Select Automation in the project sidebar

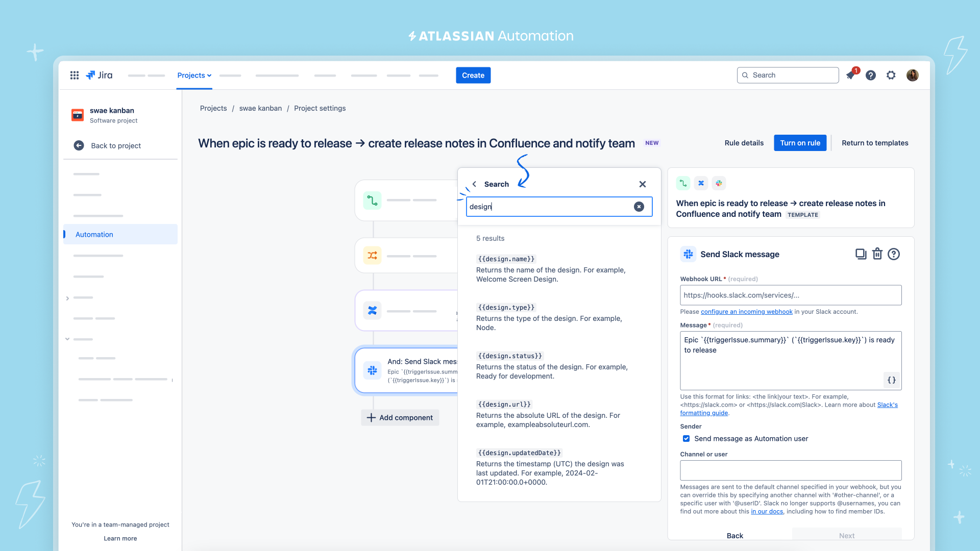pyautogui.click(x=94, y=234)
